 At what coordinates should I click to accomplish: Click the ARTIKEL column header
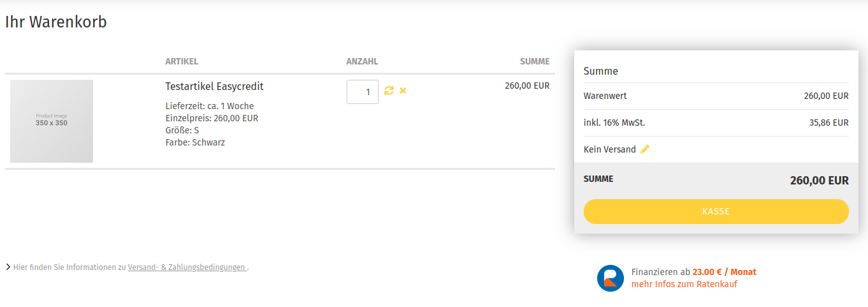pyautogui.click(x=182, y=62)
